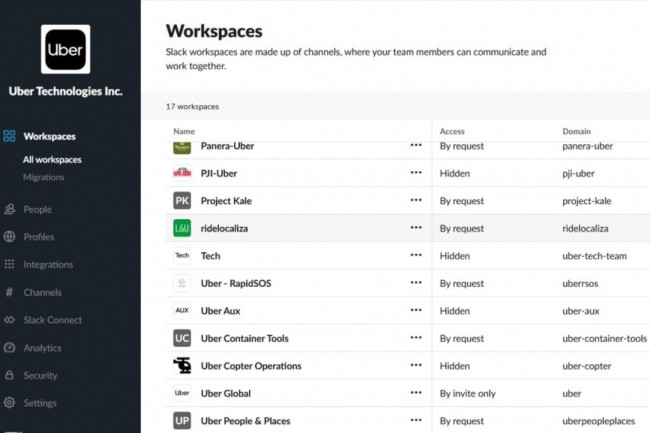The height and width of the screenshot is (433, 650).
Task: Go to Slack Connect in the sidebar
Action: (53, 320)
